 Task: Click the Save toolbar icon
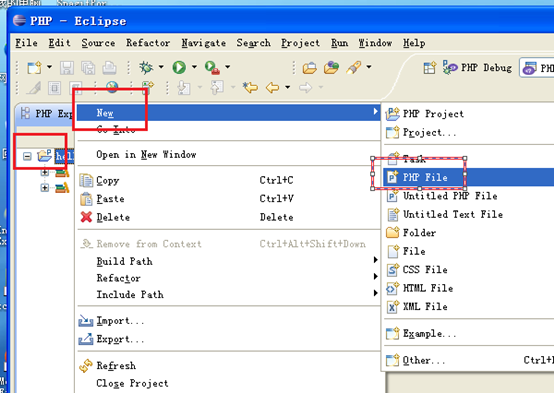tap(66, 68)
